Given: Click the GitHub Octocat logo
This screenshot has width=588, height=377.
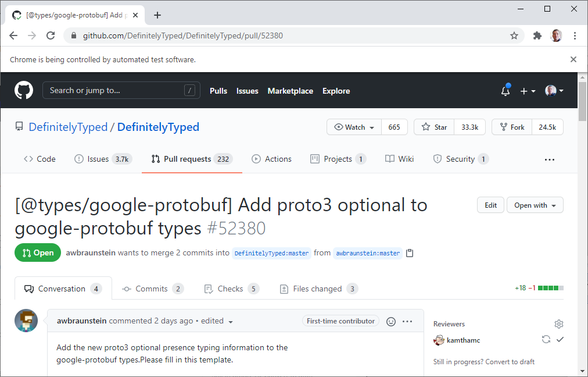Looking at the screenshot, I should click(x=24, y=91).
